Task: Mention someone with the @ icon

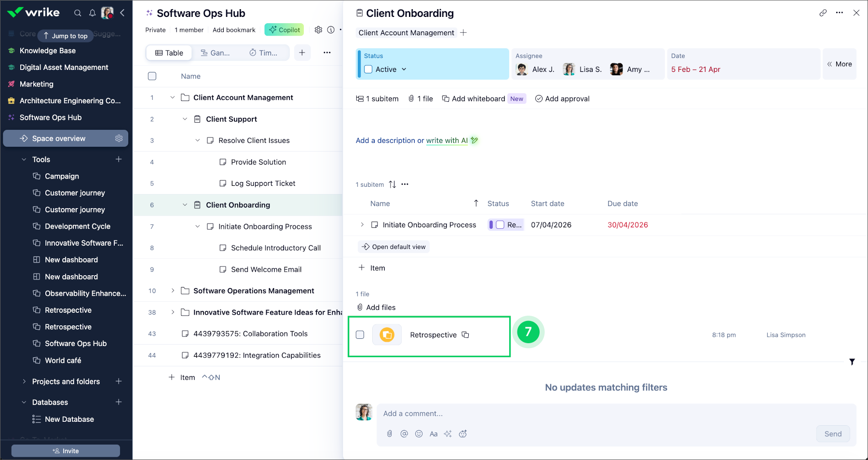Action: pyautogui.click(x=404, y=434)
